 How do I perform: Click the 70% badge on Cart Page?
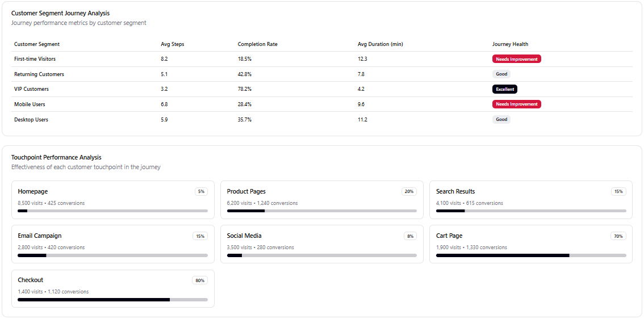pyautogui.click(x=618, y=236)
